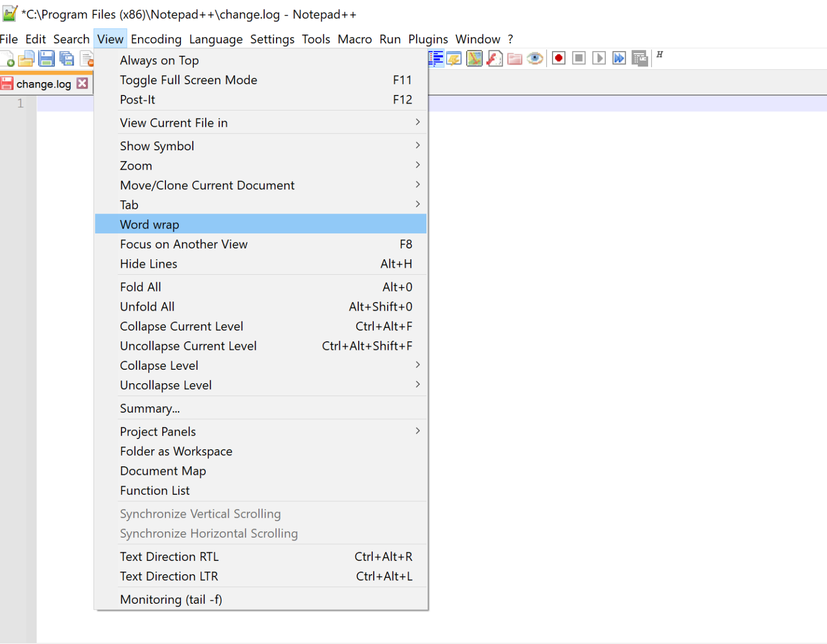Close the change.log document
The width and height of the screenshot is (827, 644).
point(82,83)
